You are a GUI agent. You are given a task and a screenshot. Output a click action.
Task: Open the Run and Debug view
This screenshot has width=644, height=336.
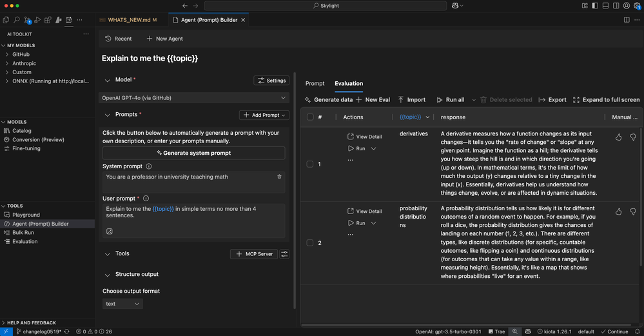tap(37, 20)
